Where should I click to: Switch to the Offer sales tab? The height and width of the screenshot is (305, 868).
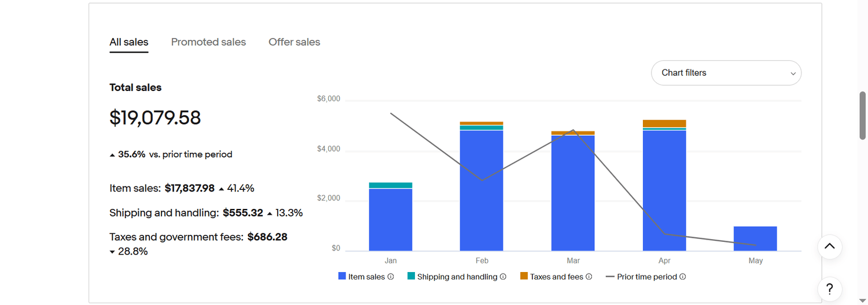pos(294,42)
